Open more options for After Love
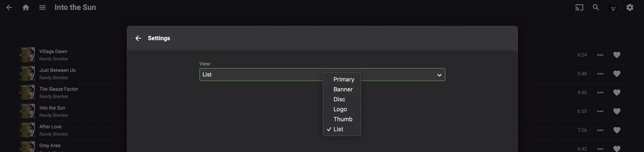 coord(600,130)
